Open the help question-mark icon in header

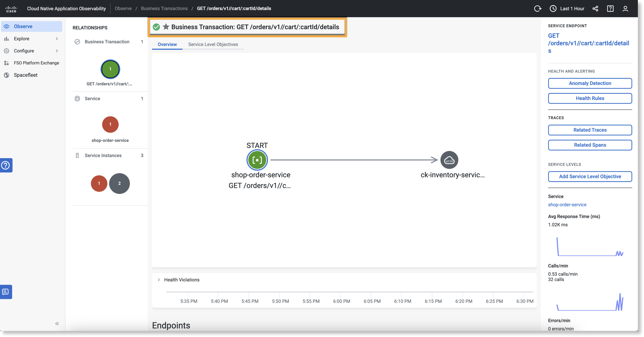(x=610, y=9)
